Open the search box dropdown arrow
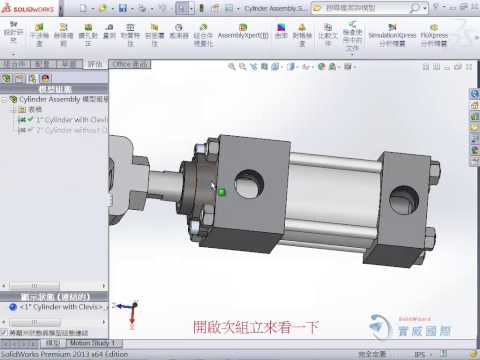 (x=425, y=9)
